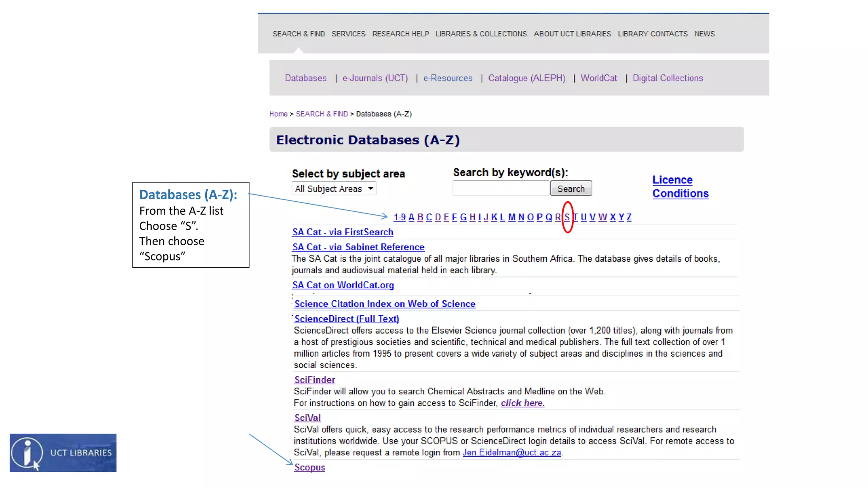Select letter X in the A-Z list
868x488 pixels.
pyautogui.click(x=613, y=217)
